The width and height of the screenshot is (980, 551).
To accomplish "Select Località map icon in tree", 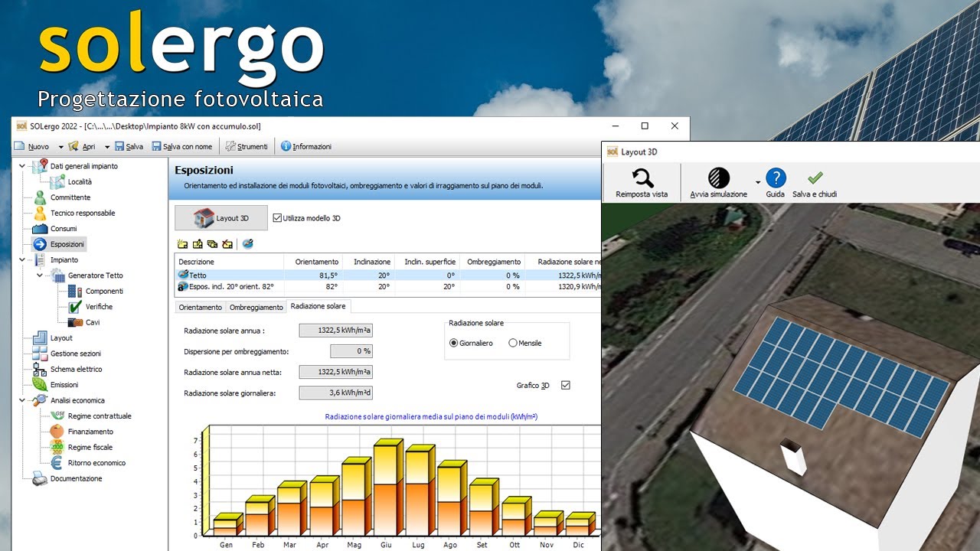I will point(57,181).
